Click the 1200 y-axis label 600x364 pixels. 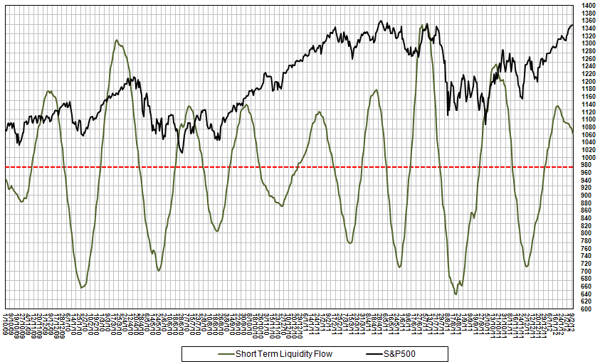[x=588, y=82]
